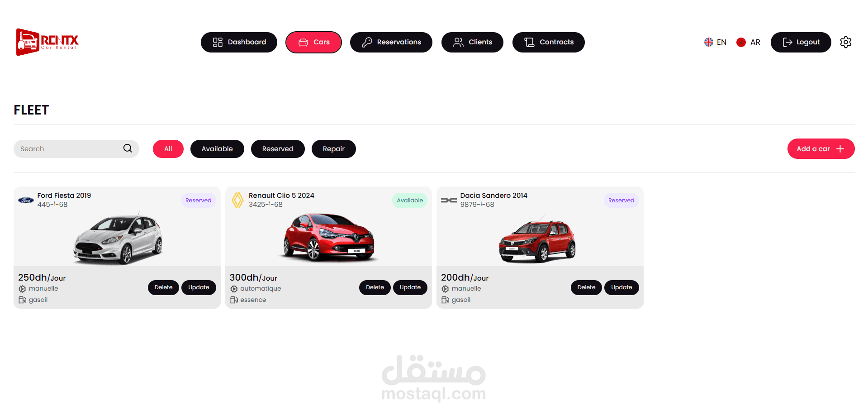868x411 pixels.
Task: Click the automatique transmission label
Action: pos(261,289)
